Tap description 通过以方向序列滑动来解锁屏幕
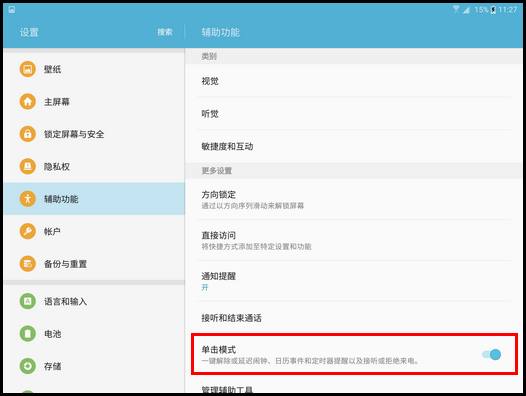526x396 pixels. 253,206
